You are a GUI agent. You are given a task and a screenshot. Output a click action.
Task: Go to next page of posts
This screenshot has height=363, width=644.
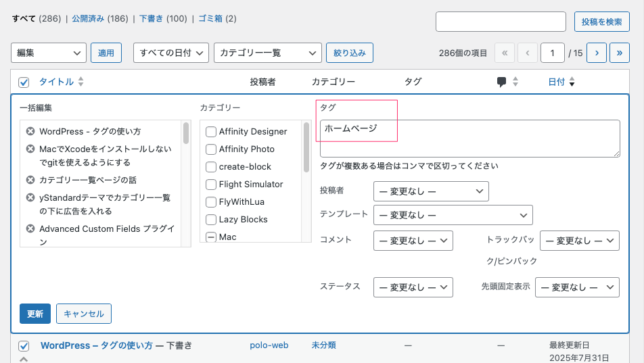(596, 53)
